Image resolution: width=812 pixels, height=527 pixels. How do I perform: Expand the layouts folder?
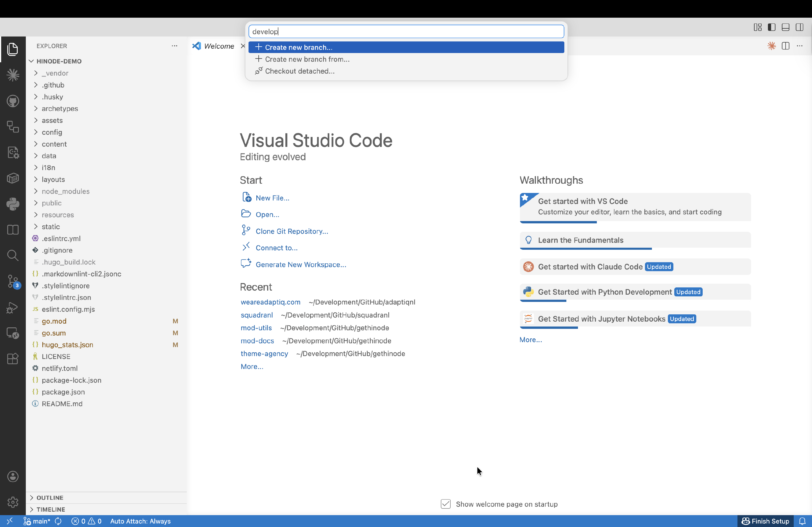[x=53, y=179]
